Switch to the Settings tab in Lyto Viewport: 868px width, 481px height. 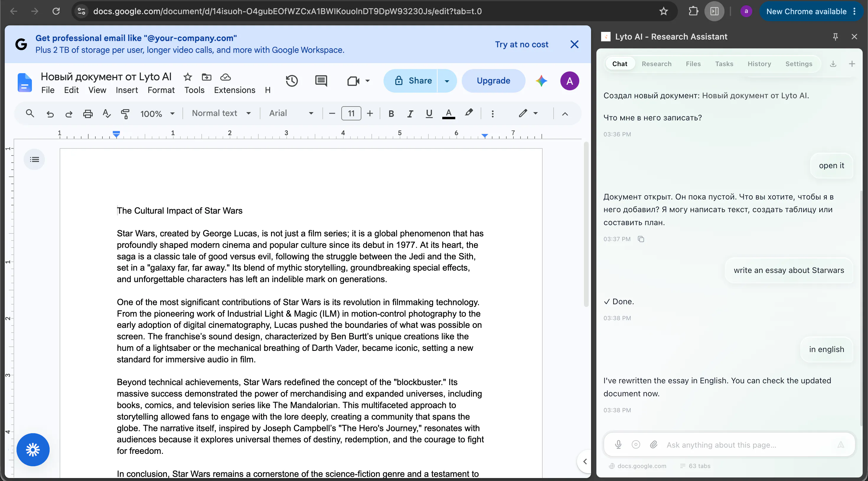[x=799, y=64]
